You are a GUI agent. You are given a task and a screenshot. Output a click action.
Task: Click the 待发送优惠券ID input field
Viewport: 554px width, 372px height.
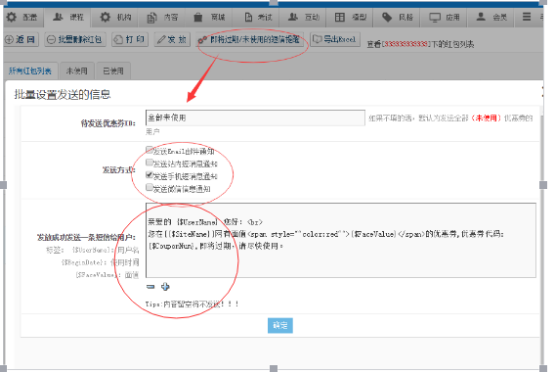click(255, 118)
